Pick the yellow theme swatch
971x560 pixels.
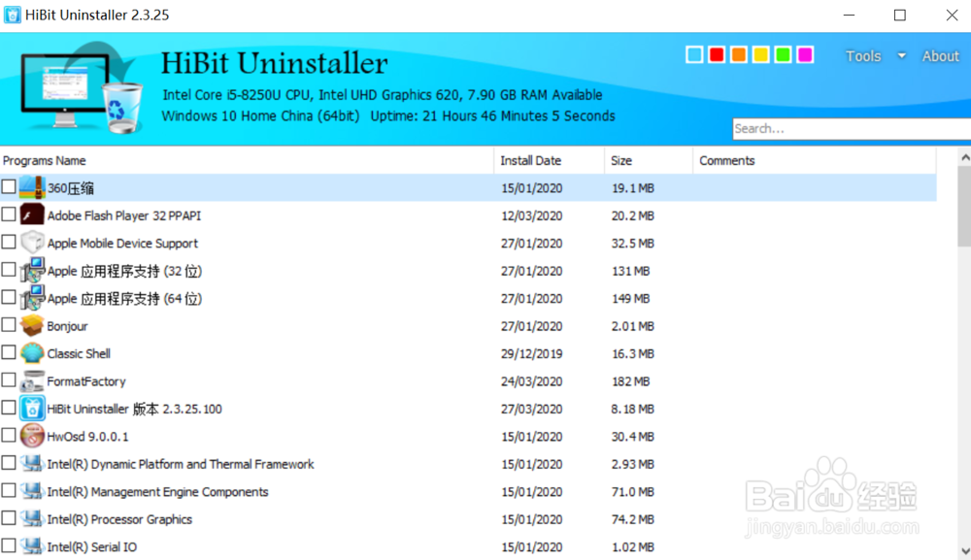[760, 54]
